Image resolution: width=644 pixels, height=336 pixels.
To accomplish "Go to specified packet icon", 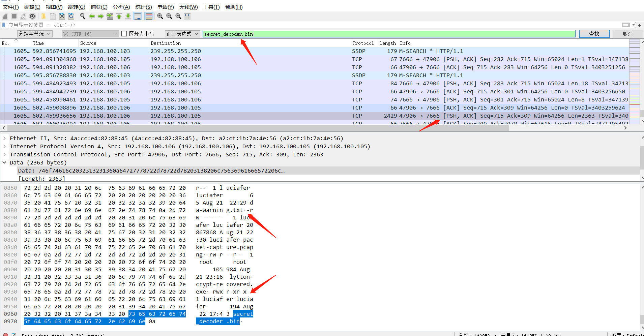I will click(110, 16).
